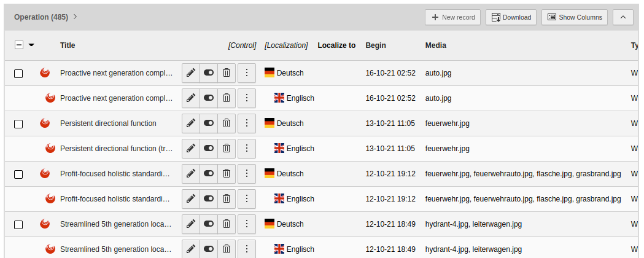Expand the Operation (485) title chevron
This screenshot has width=644, height=258.
tap(75, 17)
